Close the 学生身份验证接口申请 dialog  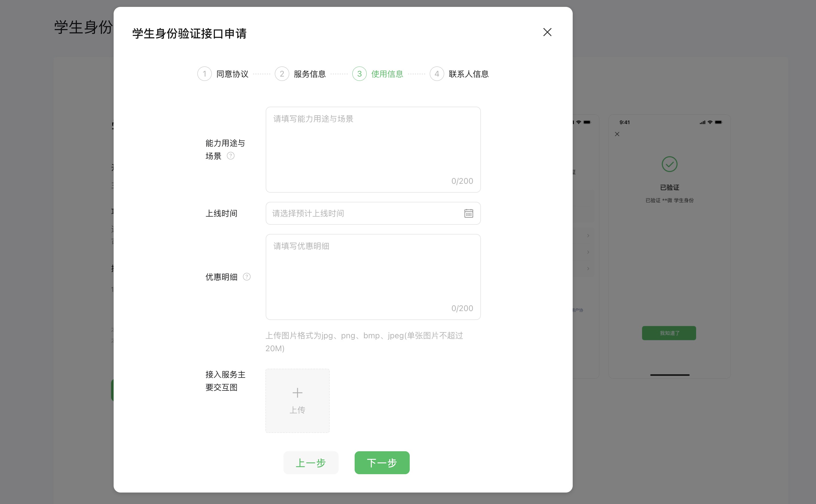point(547,32)
